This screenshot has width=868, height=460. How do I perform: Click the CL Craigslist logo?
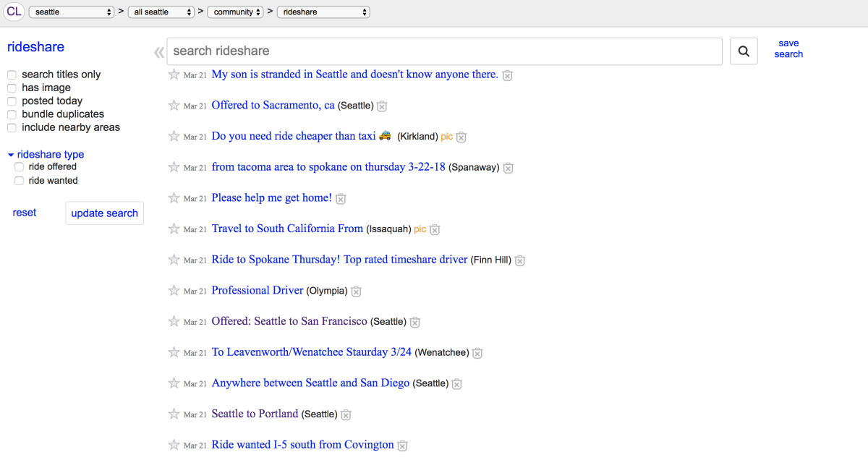(14, 12)
